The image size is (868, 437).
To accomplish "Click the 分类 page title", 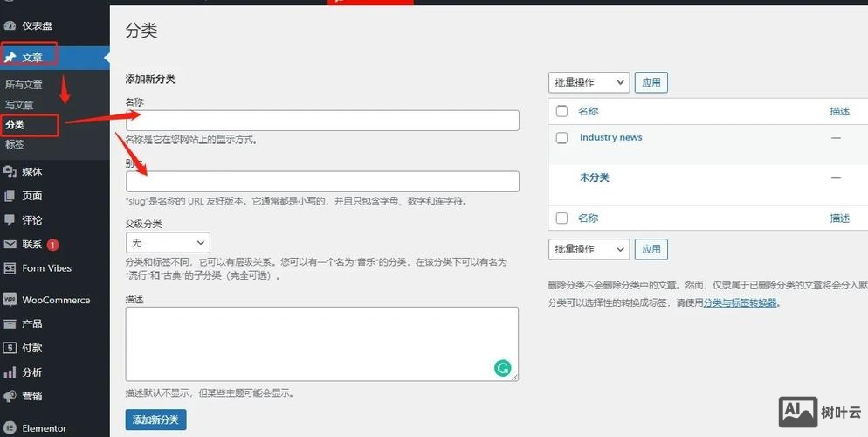I will click(x=141, y=30).
